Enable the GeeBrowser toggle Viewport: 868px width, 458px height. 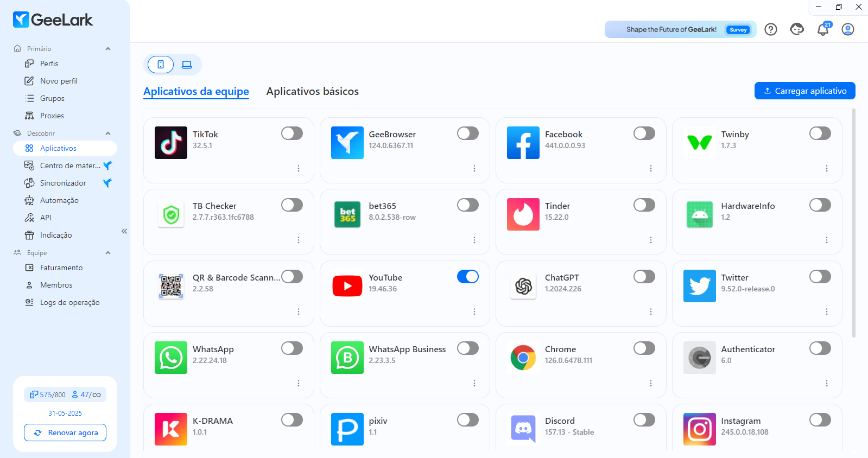468,133
